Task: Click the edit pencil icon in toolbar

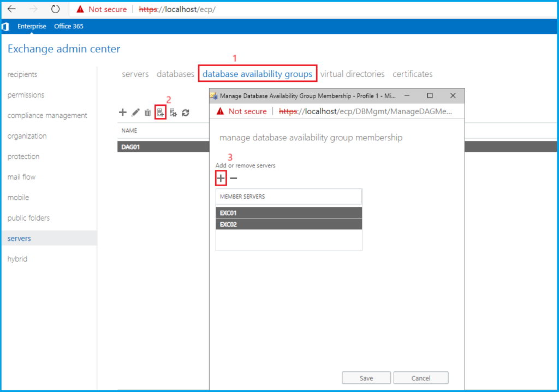Action: (136, 112)
